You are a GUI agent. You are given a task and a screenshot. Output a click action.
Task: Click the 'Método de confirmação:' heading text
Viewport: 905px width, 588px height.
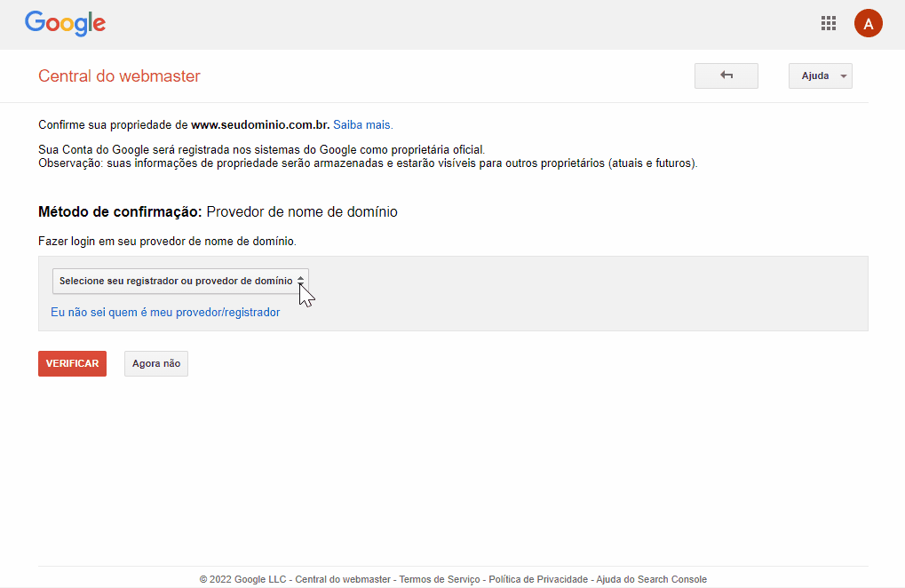pos(120,211)
